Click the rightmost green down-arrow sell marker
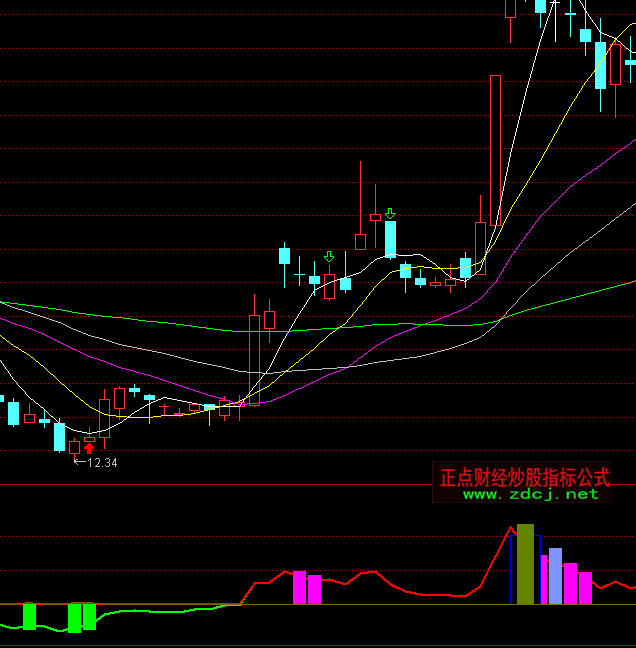Screen dimensions: 636x648 pyautogui.click(x=390, y=213)
